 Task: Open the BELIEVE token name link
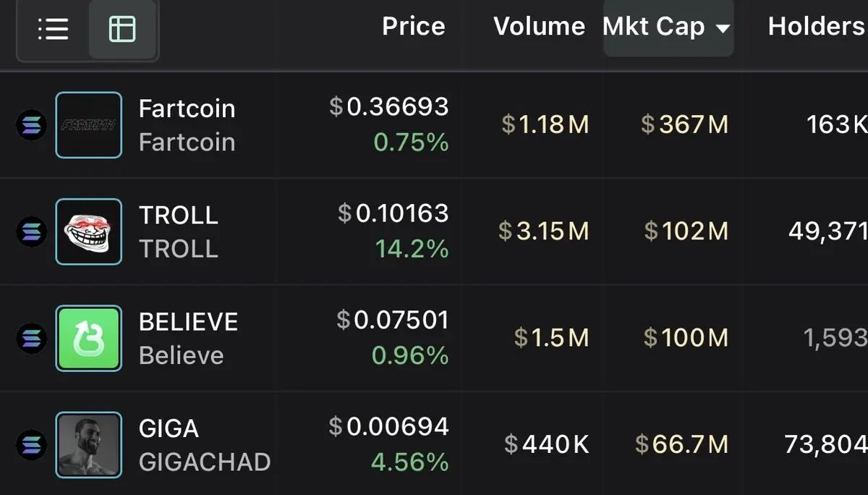coord(188,321)
